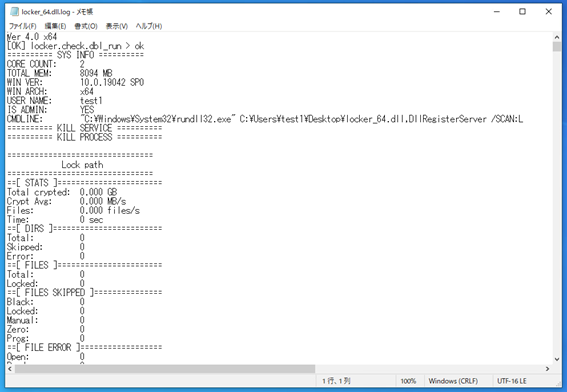Click the horizontal scrollbar right arrow
This screenshot has height=392, width=567.
(547, 368)
